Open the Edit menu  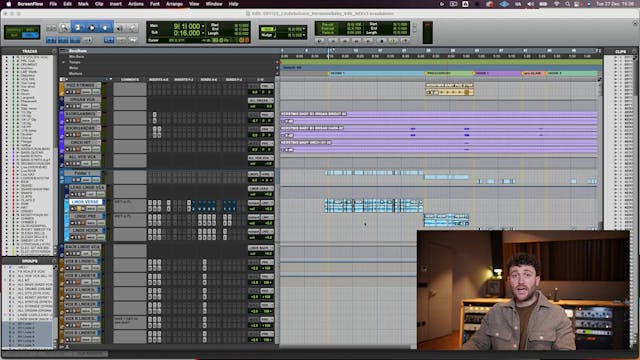pos(67,4)
